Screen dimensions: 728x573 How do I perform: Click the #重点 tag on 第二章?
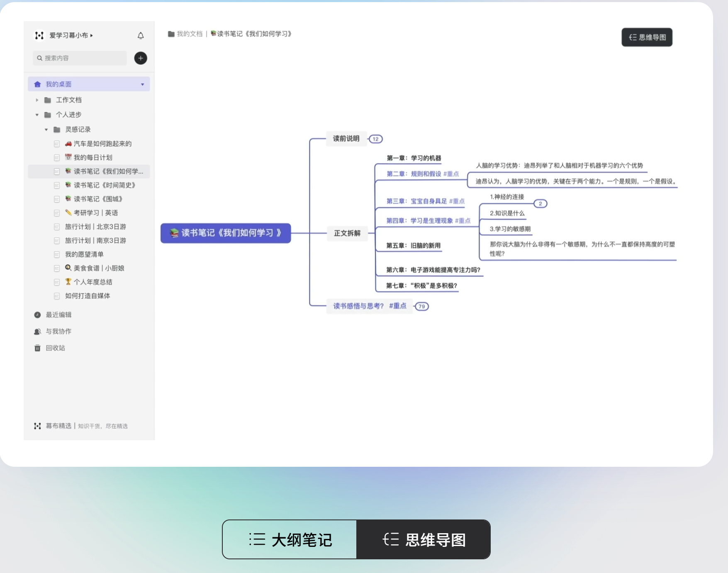pyautogui.click(x=451, y=174)
